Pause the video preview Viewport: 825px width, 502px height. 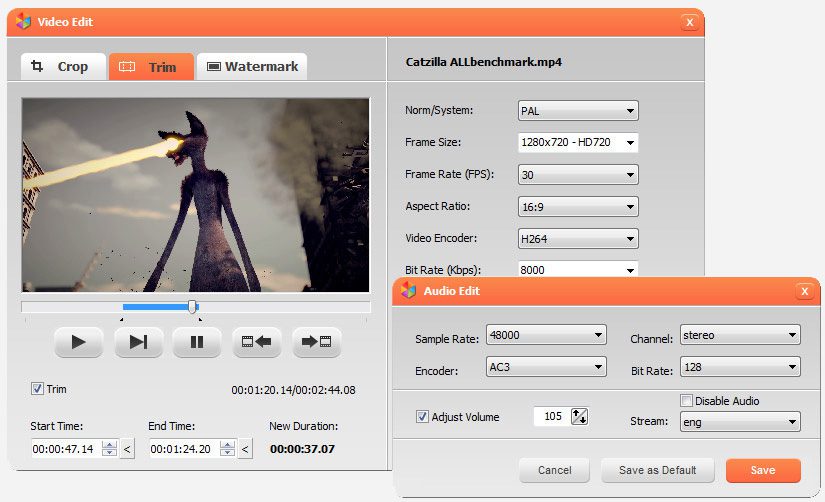[197, 342]
